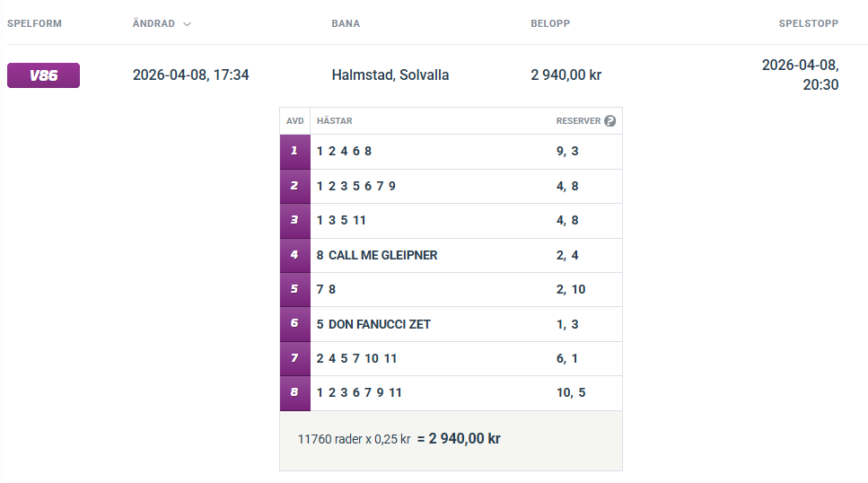Image resolution: width=868 pixels, height=483 pixels.
Task: Click the 2026-04-08, 17:34 changed date
Action: [190, 75]
